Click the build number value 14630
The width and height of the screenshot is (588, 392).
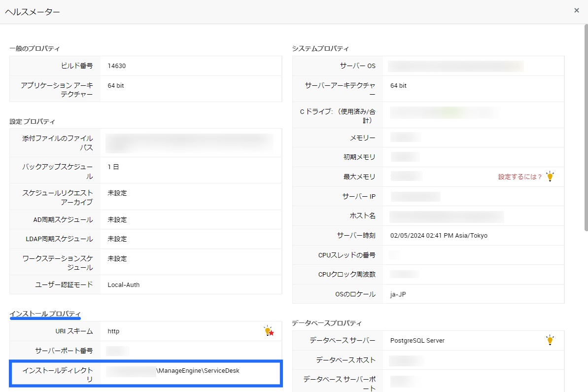click(116, 66)
